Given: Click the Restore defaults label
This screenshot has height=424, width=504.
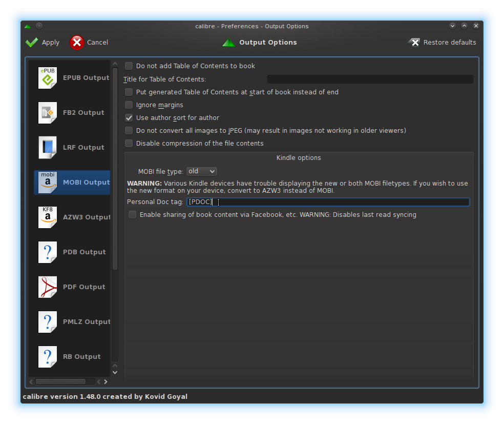Looking at the screenshot, I should tap(449, 43).
